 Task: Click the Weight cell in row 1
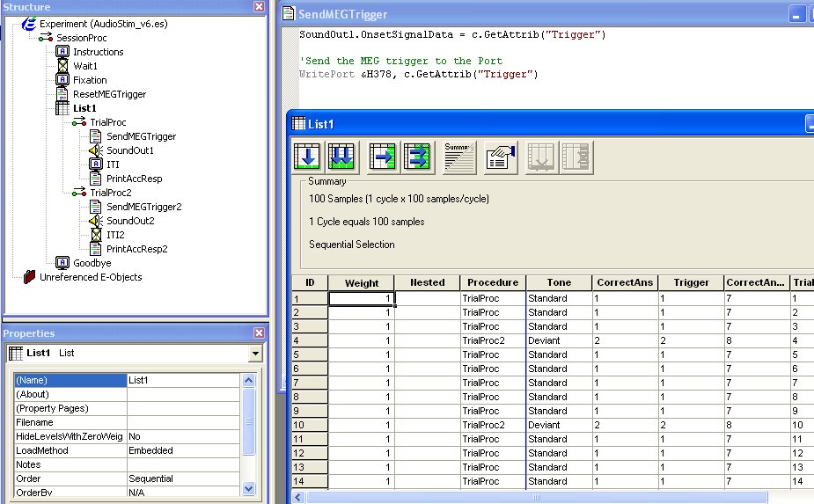362,298
